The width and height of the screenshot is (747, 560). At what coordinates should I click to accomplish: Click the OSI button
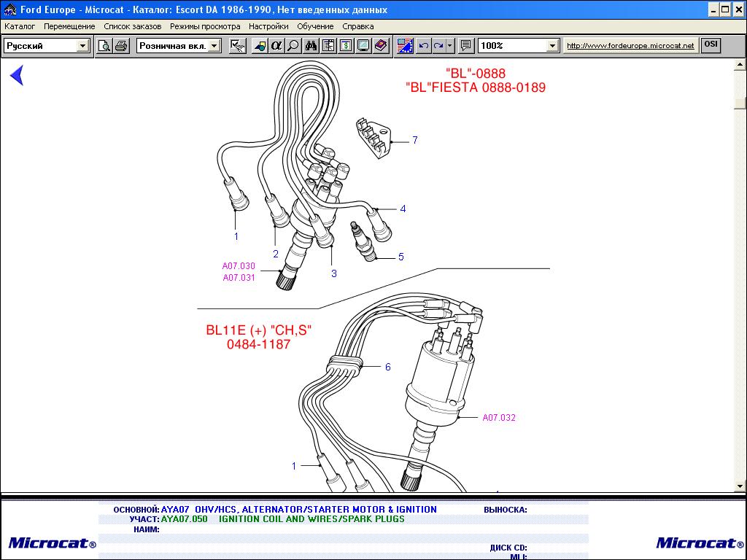[x=711, y=44]
